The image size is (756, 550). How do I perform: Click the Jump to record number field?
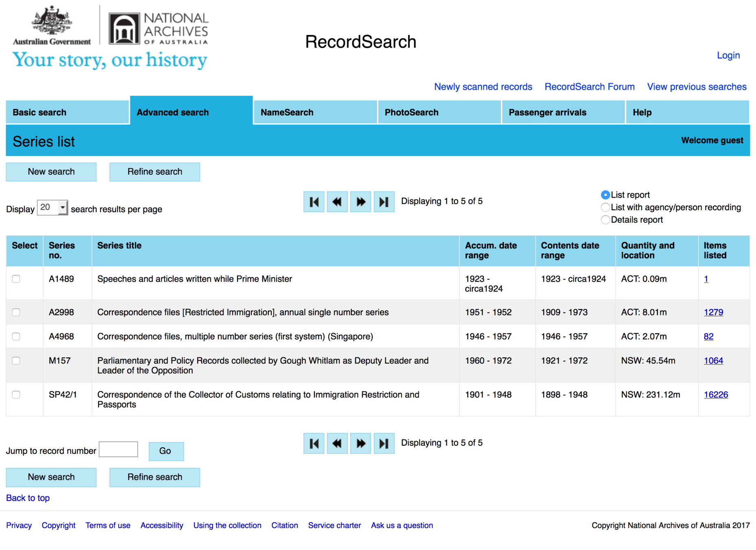(119, 449)
